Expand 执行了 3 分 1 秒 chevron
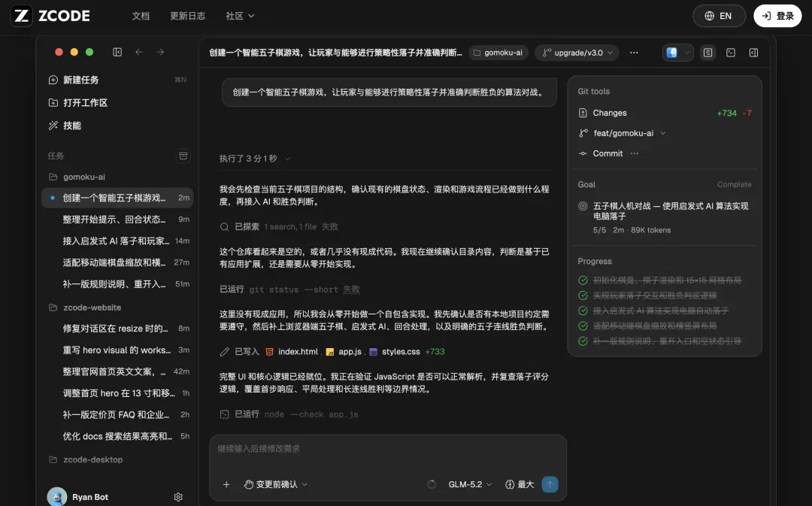This screenshot has height=506, width=812. pyautogui.click(x=287, y=159)
